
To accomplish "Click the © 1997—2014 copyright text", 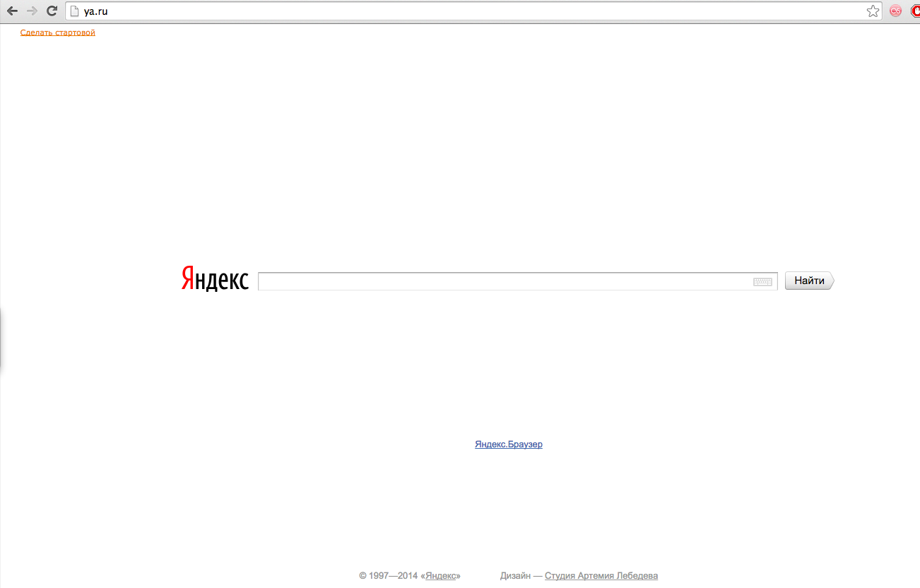I will click(x=389, y=576).
